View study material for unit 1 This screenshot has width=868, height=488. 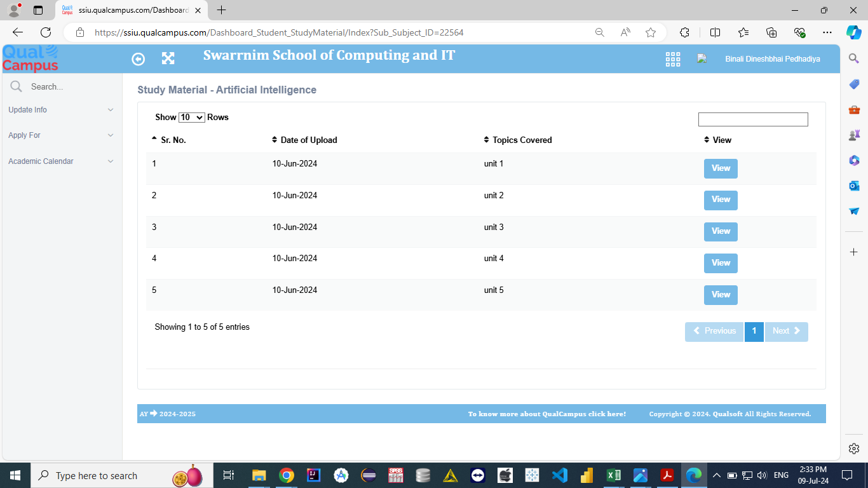[721, 168]
